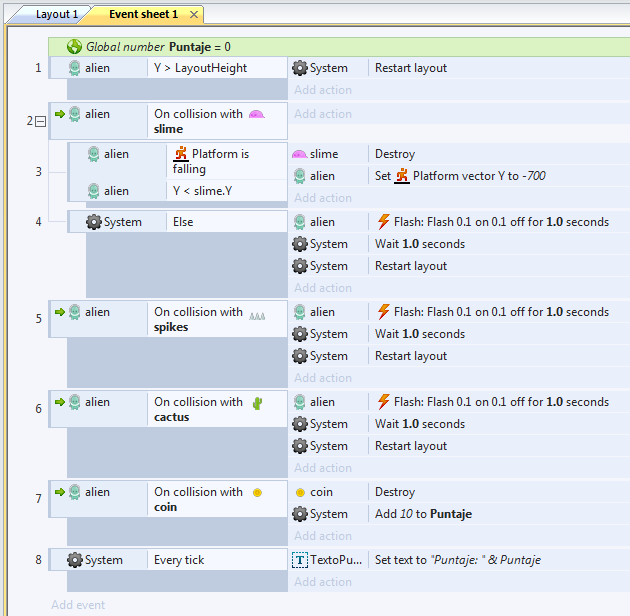Click Add action under event 7

(x=323, y=536)
